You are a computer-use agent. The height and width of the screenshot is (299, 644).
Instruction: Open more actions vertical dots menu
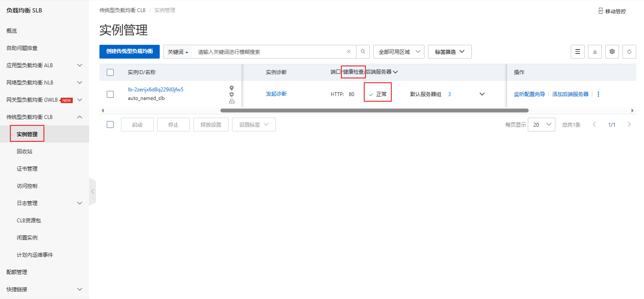(x=598, y=94)
